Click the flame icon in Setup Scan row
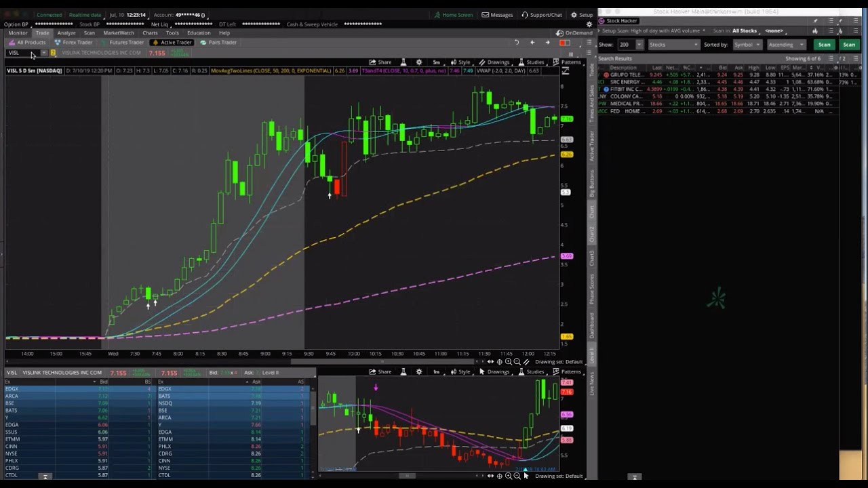868x488 pixels. point(815,30)
